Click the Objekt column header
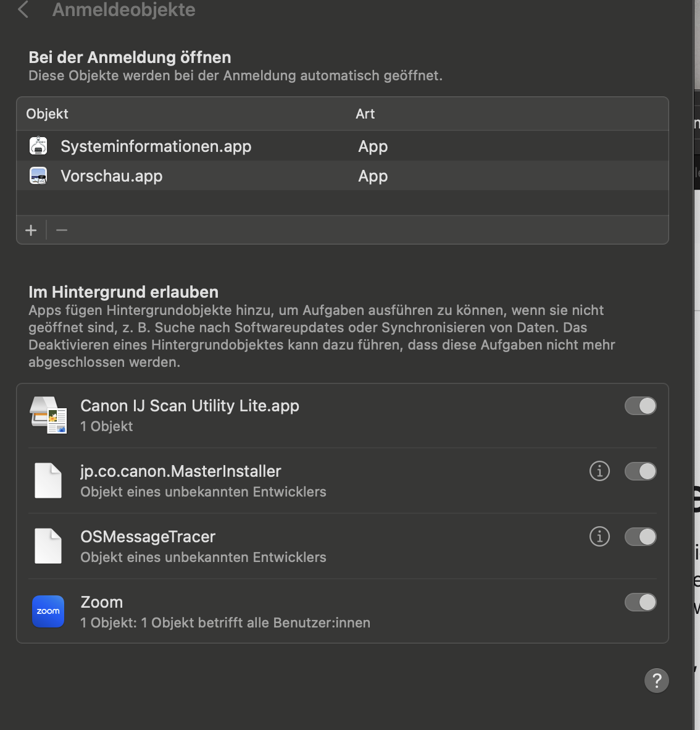The height and width of the screenshot is (730, 700). (48, 114)
